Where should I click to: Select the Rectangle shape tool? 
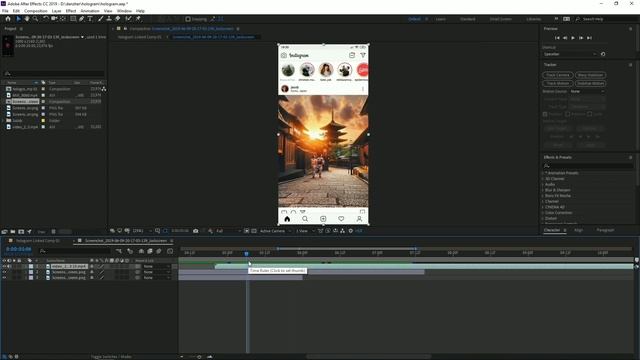(x=73, y=19)
